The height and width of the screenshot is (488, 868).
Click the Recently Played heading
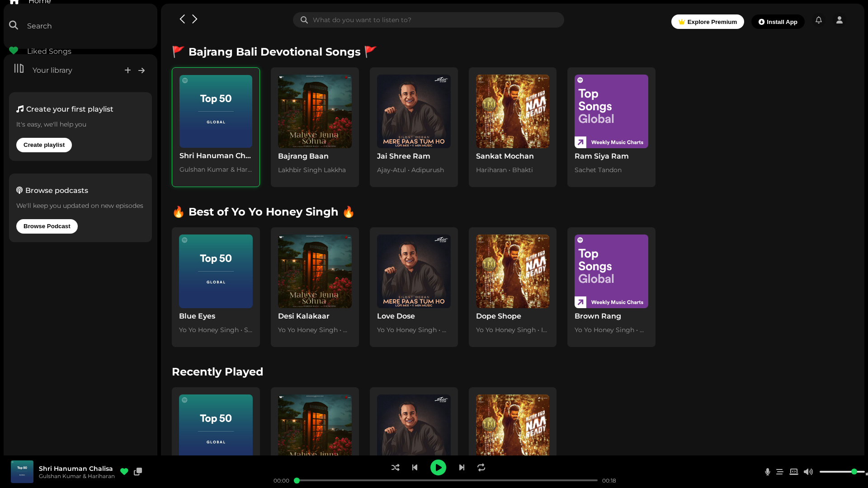coord(217,372)
